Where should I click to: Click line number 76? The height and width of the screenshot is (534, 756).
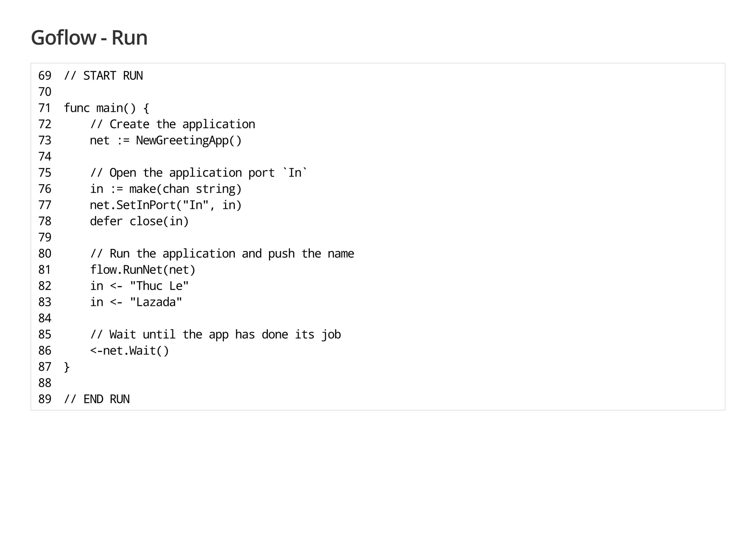click(45, 189)
